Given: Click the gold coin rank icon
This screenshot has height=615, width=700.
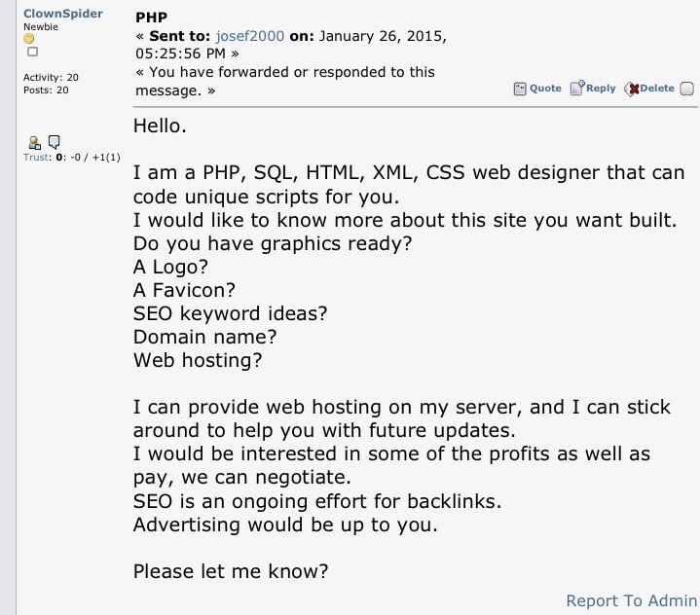Looking at the screenshot, I should pos(29,39).
